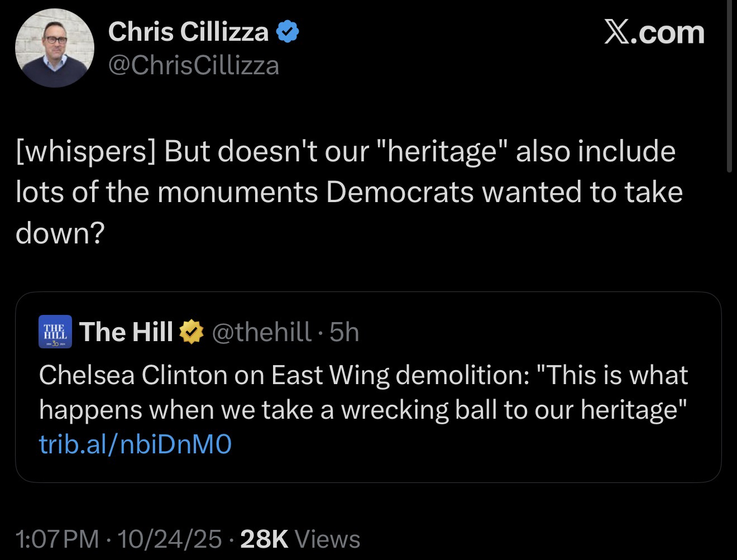Click the X.com logo text
737x560 pixels.
tap(654, 32)
